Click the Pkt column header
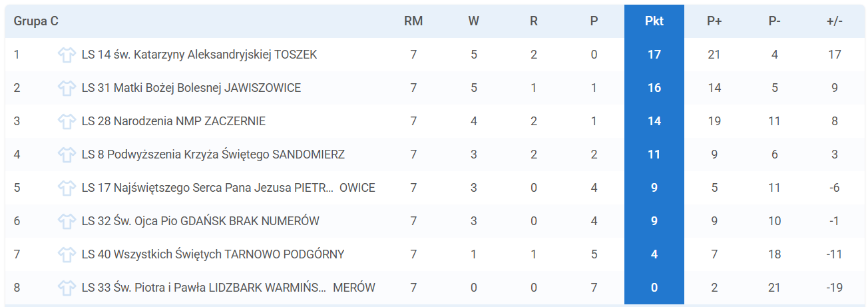 click(x=654, y=21)
